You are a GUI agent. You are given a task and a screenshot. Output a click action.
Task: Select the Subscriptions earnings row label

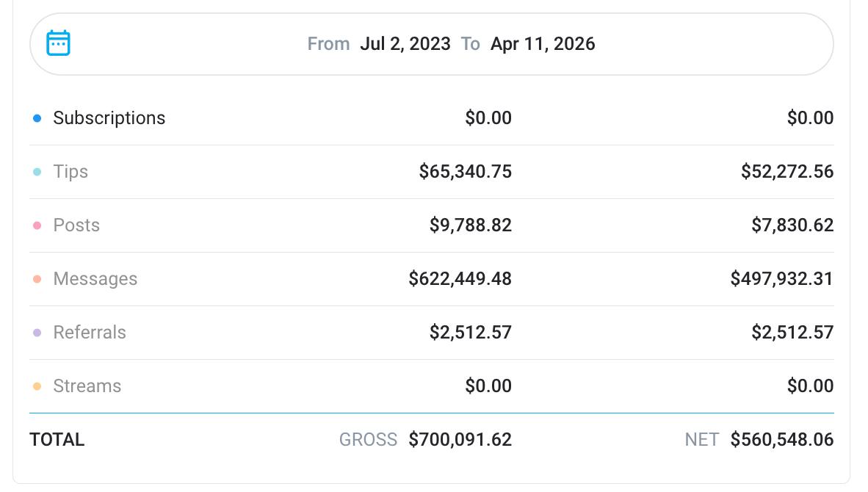tap(109, 118)
